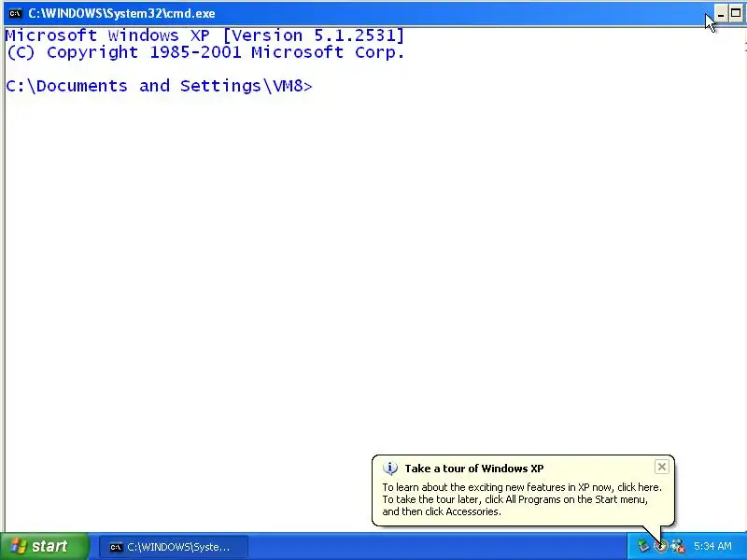
Task: Click the 5:34 AM taskbar clock
Action: click(x=712, y=546)
